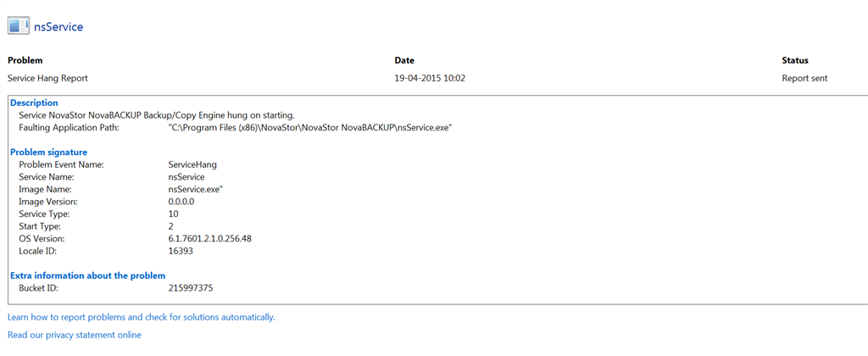Click the Service Type label
This screenshot has width=868, height=356.
(x=44, y=214)
